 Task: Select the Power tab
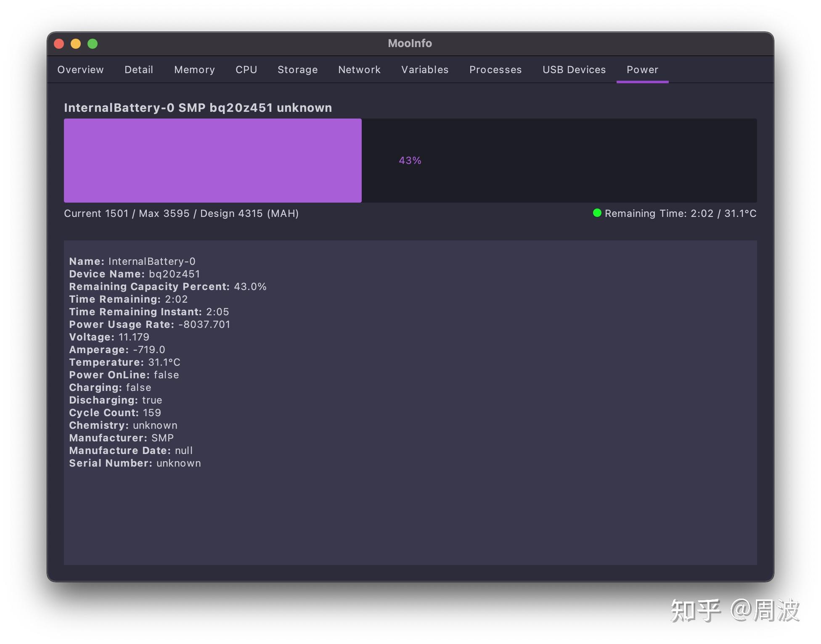point(642,70)
